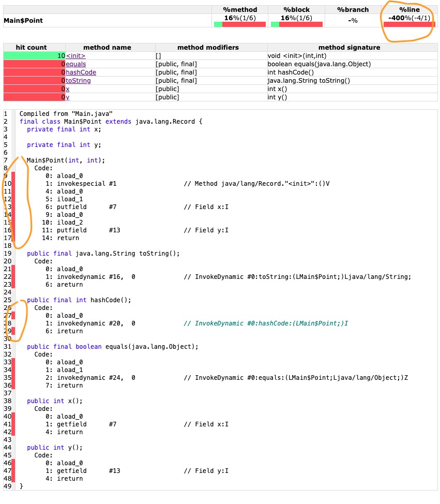Click the equals method link
The height and width of the screenshot is (504, 440).
76,64
